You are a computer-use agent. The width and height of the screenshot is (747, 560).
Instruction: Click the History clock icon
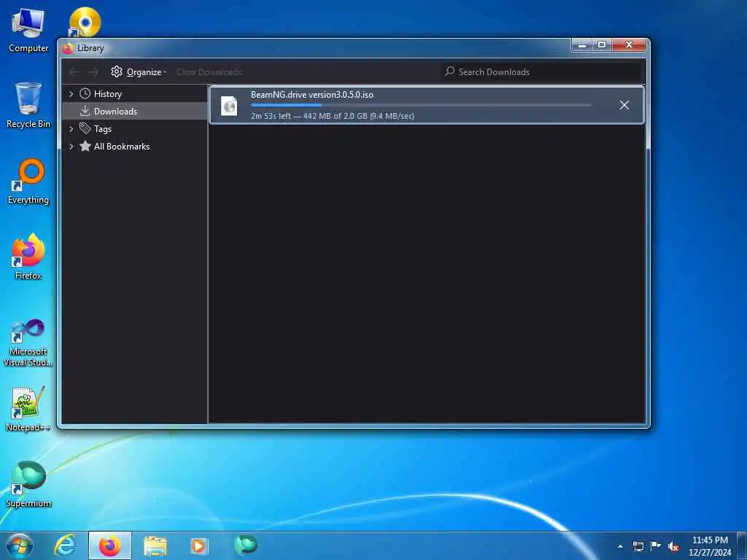point(85,93)
